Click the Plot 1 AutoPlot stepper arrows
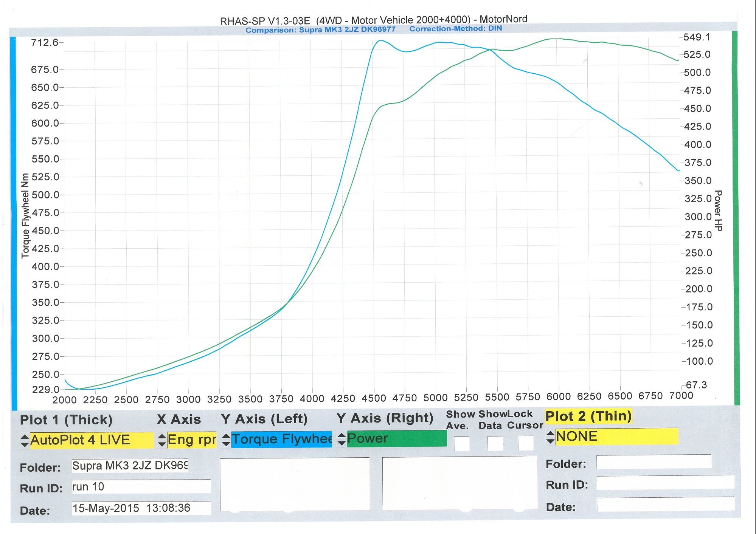Viewport: 756px width, 534px height. 25,440
